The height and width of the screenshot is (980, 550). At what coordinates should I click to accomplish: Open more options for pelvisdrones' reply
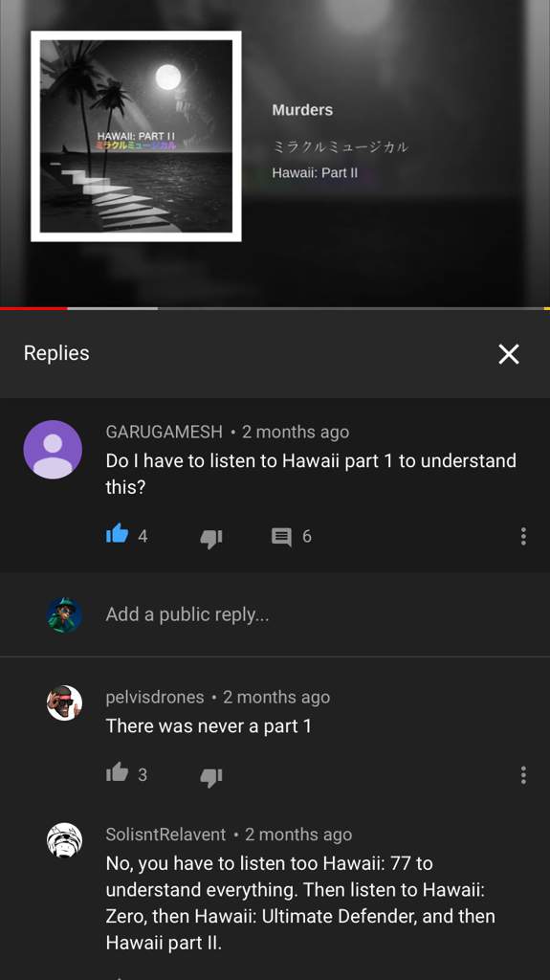point(523,775)
